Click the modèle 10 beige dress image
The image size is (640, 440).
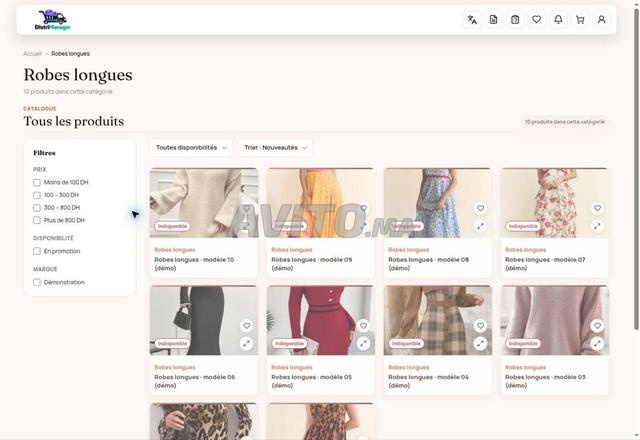click(x=204, y=203)
